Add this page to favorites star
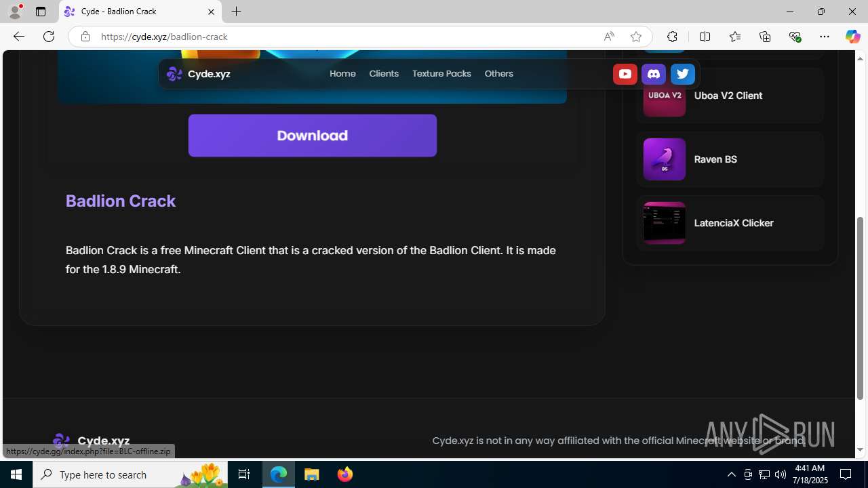The width and height of the screenshot is (868, 488). [636, 37]
